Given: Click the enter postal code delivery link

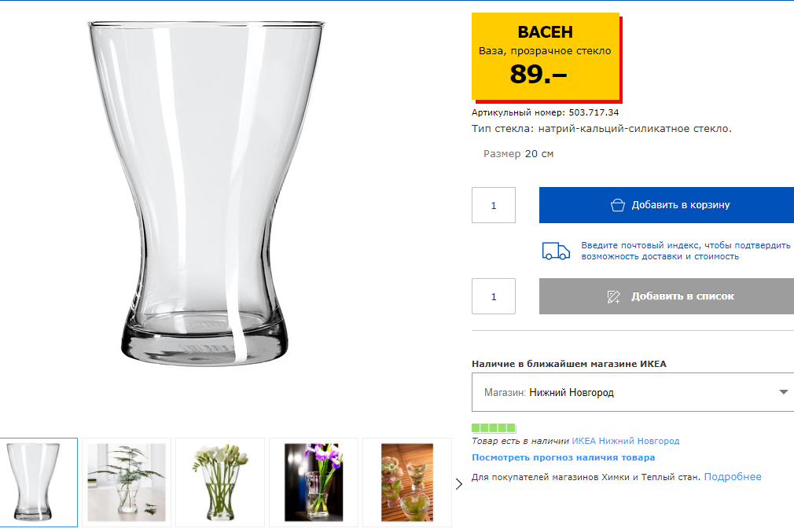Looking at the screenshot, I should point(686,251).
